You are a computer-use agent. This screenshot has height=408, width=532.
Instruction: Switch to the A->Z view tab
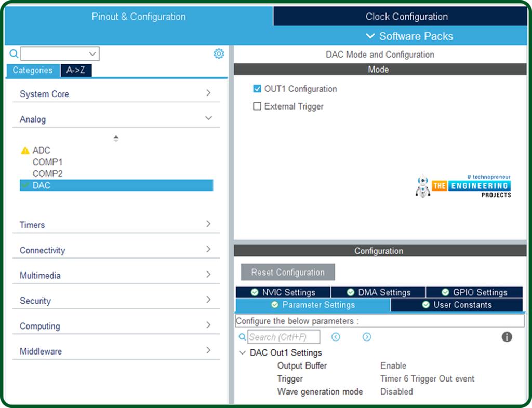[x=76, y=70]
